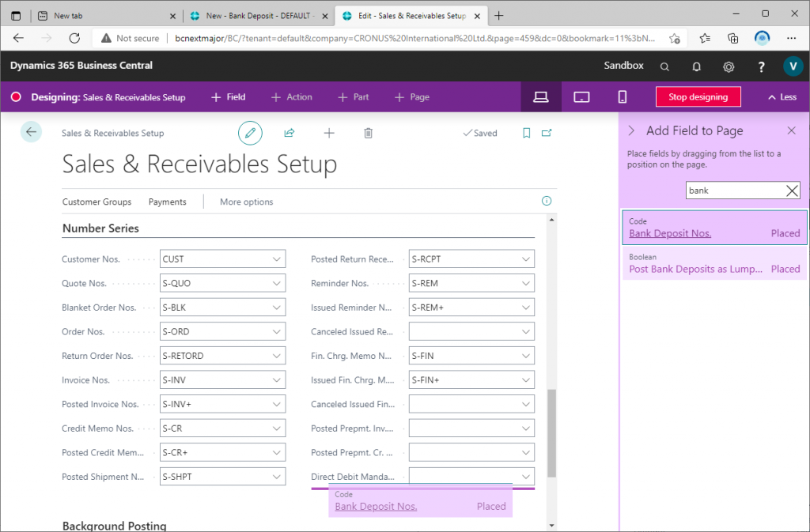810x532 pixels.
Task: Click the plus icon to create new
Action: click(x=329, y=133)
